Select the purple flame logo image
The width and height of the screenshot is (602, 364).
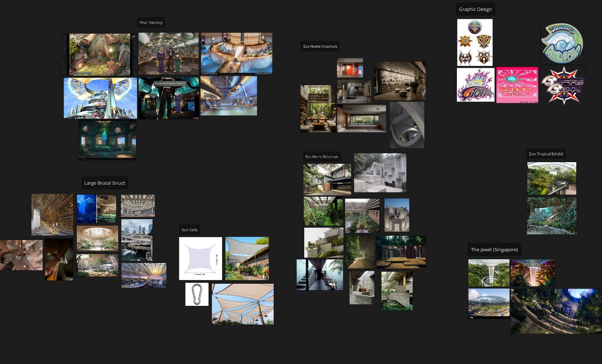[475, 85]
